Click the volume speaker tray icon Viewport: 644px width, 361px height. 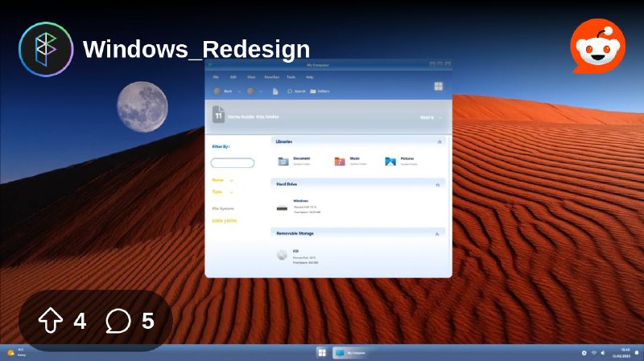pos(603,353)
